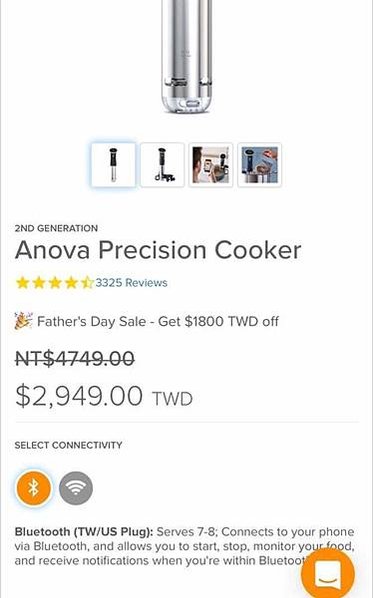Click the $2,949.00 TWD sale price

[x=104, y=396]
